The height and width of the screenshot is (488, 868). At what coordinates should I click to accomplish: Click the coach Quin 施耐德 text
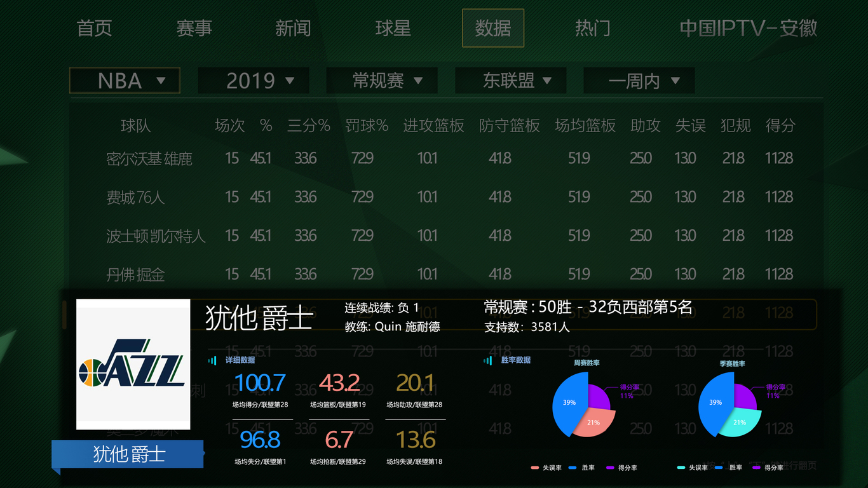(x=392, y=327)
